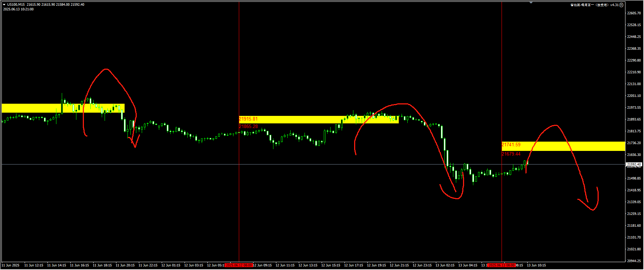Click the 13 Jun 10:15 time axis label
The width and height of the screenshot is (644, 270).
coord(536,265)
